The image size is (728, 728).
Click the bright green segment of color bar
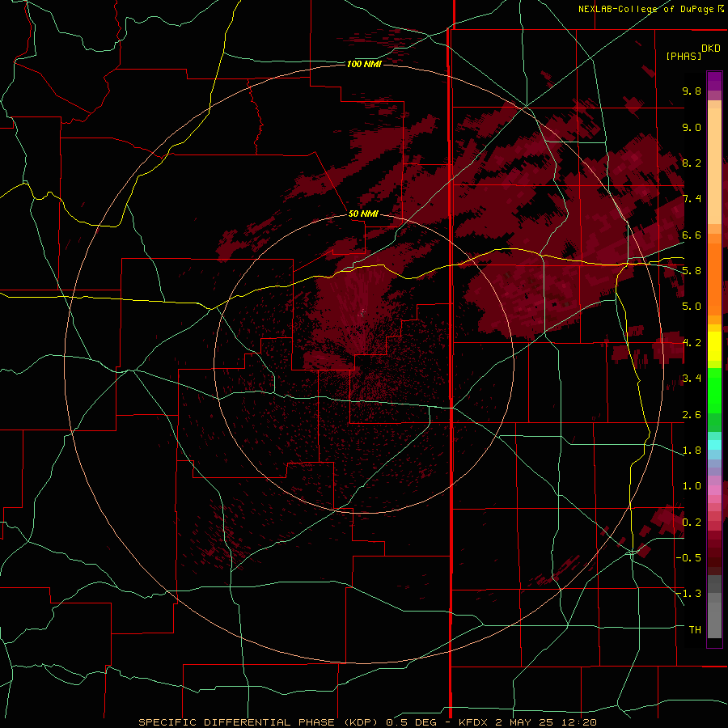point(714,391)
